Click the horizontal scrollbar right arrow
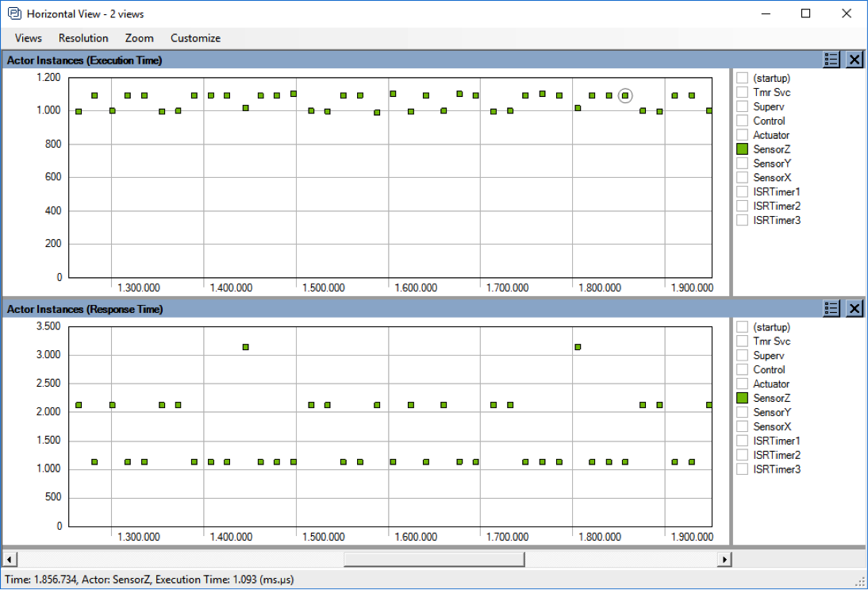 (x=724, y=559)
